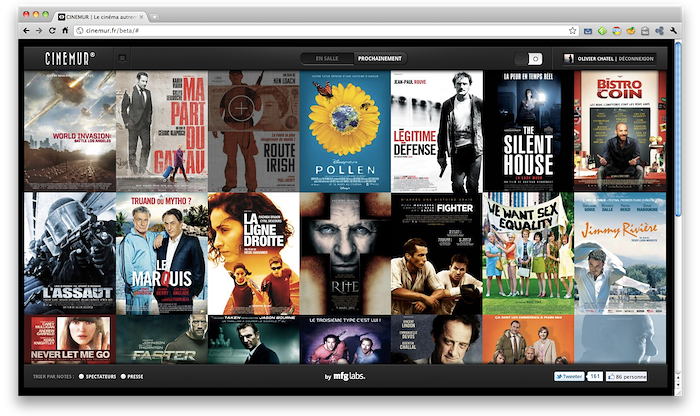Click the multicolor globe extension icon
This screenshot has height=416, width=700.
click(617, 31)
